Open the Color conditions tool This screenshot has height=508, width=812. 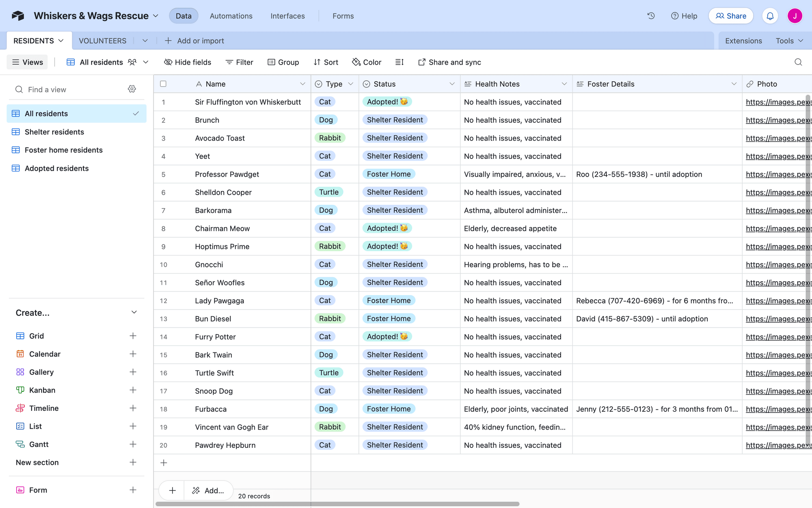(x=366, y=62)
